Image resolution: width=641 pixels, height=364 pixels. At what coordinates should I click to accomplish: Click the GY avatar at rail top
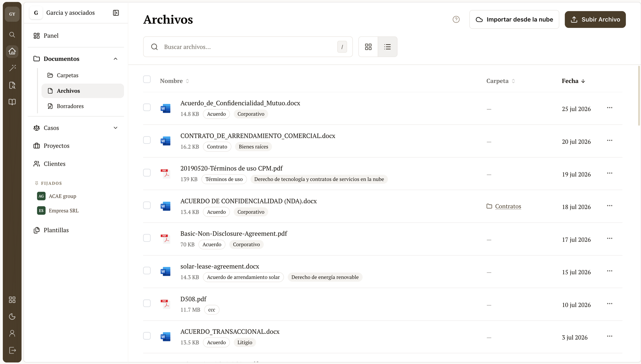click(x=12, y=14)
